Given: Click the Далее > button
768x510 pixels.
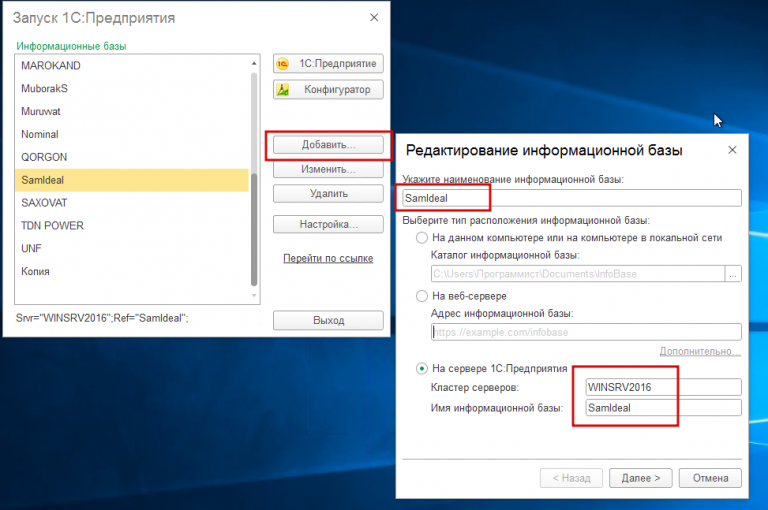Looking at the screenshot, I should click(x=641, y=478).
